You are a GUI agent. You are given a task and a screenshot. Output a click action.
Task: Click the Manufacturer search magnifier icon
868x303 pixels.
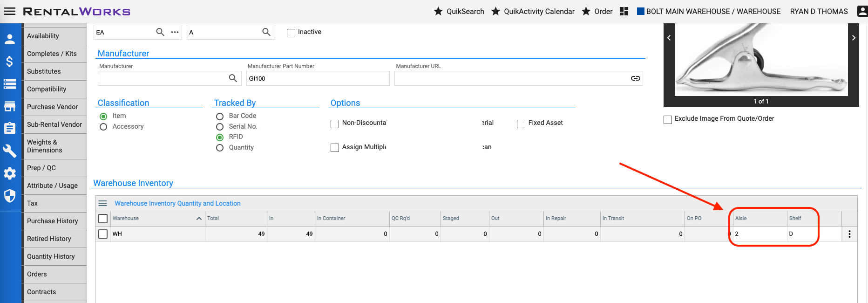(233, 78)
